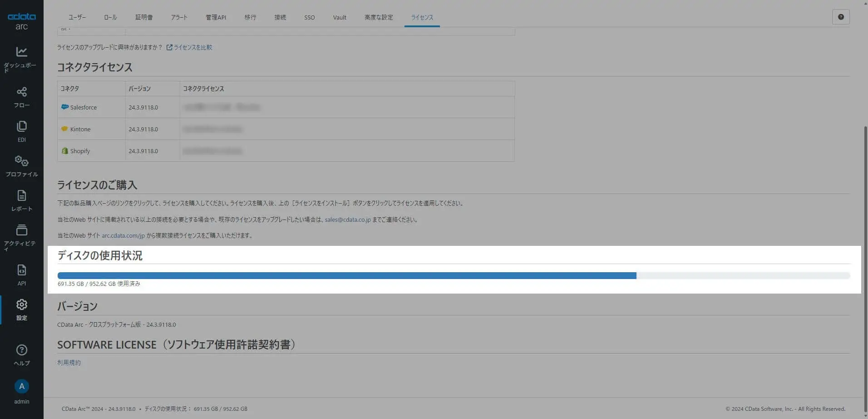Image resolution: width=868 pixels, height=419 pixels.
Task: Click the footer ディスクの使用状況 status text
Action: (196, 409)
